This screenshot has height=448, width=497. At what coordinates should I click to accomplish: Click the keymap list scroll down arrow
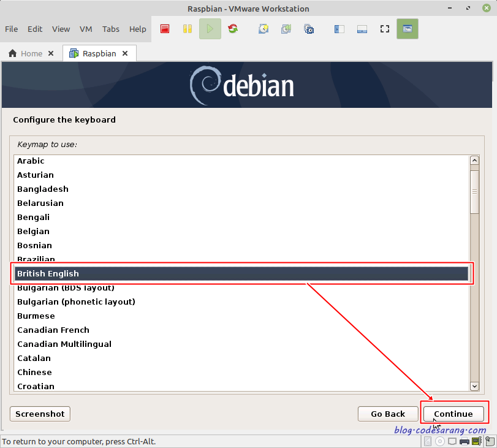coord(474,386)
